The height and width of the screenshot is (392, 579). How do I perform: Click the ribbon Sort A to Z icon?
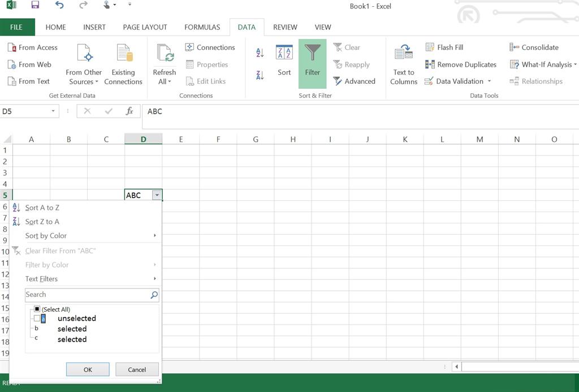(x=260, y=53)
